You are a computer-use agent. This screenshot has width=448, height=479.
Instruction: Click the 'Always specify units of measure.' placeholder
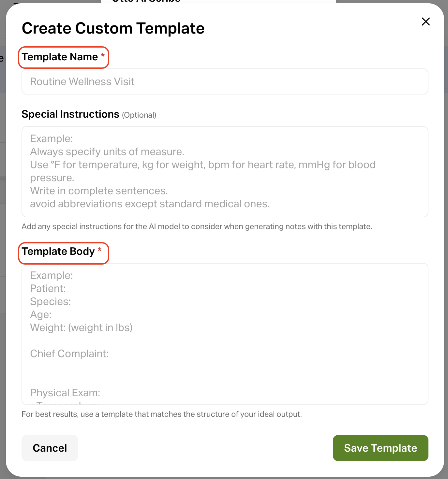point(107,152)
